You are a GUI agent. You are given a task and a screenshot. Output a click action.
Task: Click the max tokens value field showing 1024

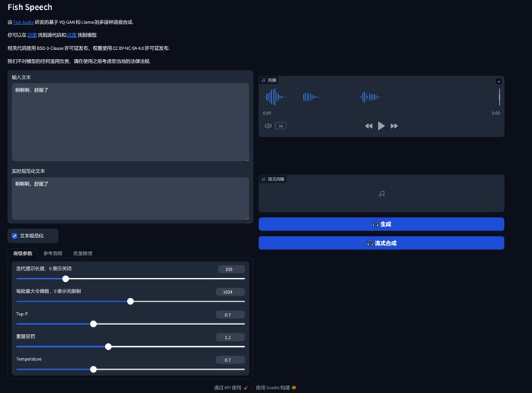[230, 292]
